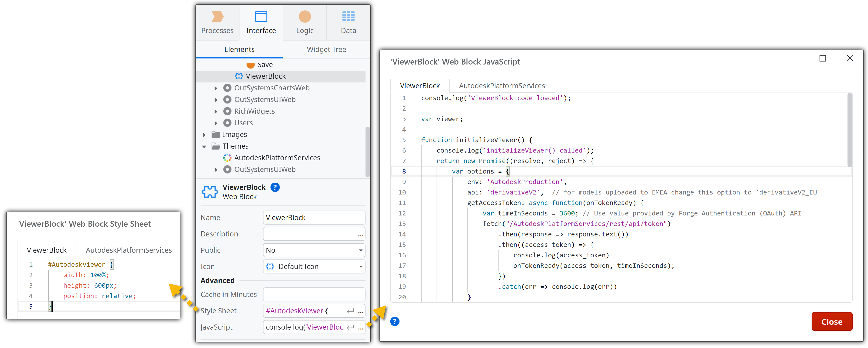Screen dimensions: 868x348
Task: Click AutodeskPlatformServices theme icon
Action: click(227, 158)
